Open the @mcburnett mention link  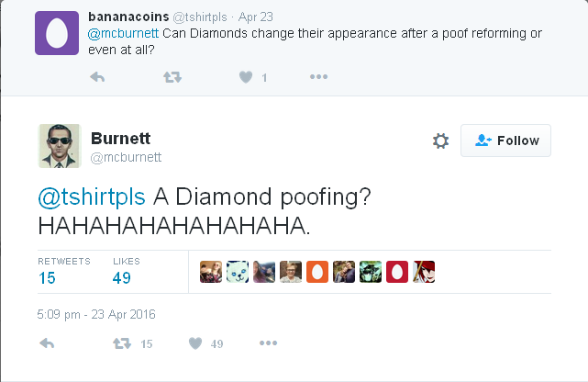(124, 34)
